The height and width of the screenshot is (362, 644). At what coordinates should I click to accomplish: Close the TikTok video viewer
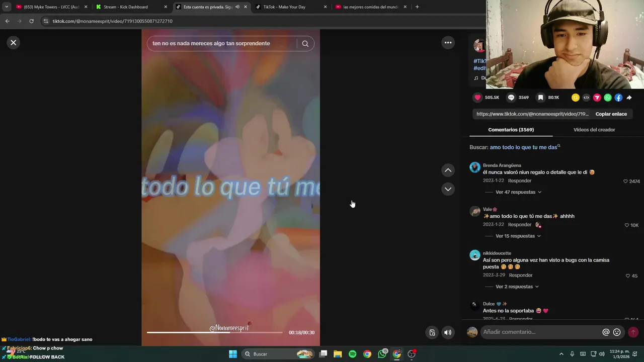coord(14,43)
